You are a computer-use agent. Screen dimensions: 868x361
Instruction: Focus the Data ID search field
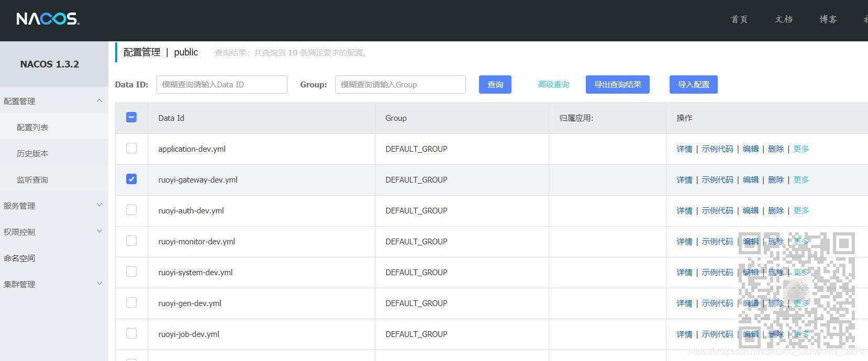click(x=222, y=85)
